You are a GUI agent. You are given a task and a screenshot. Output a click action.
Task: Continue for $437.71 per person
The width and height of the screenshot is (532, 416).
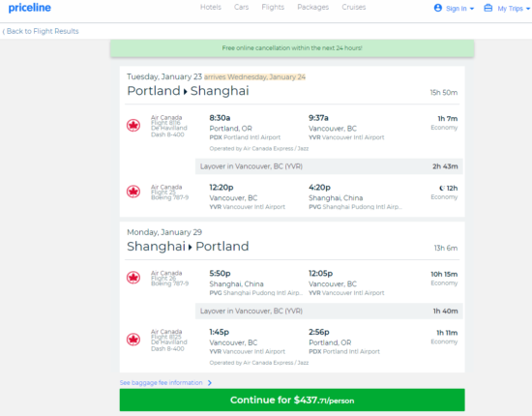click(x=292, y=401)
